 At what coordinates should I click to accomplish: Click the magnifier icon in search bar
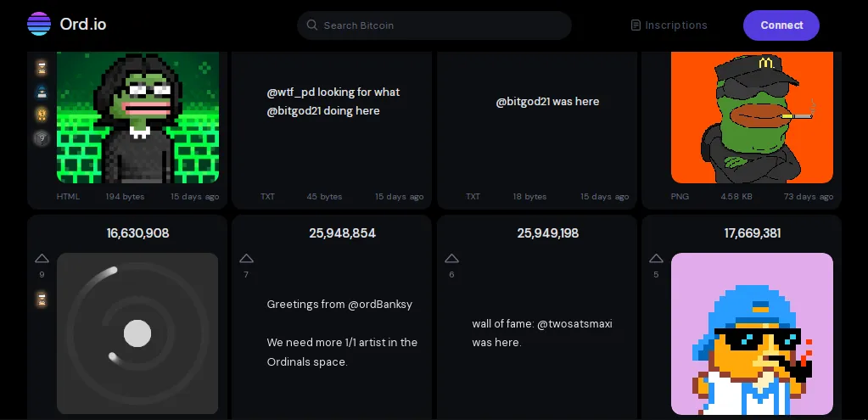tap(312, 25)
